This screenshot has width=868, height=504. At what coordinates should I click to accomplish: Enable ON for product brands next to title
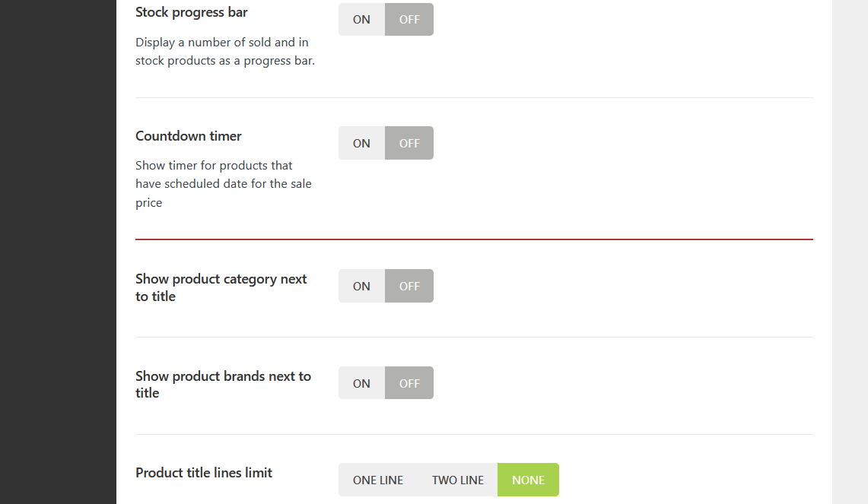point(361,383)
